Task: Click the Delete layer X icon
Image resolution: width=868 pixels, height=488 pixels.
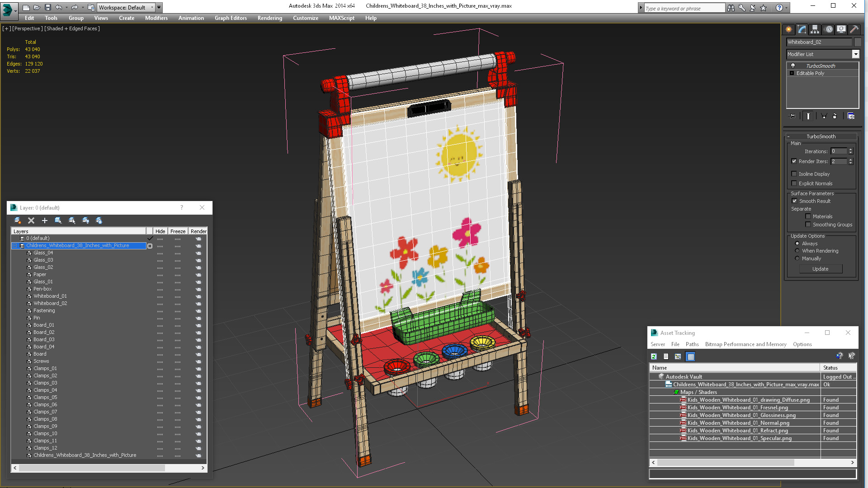Action: click(31, 221)
